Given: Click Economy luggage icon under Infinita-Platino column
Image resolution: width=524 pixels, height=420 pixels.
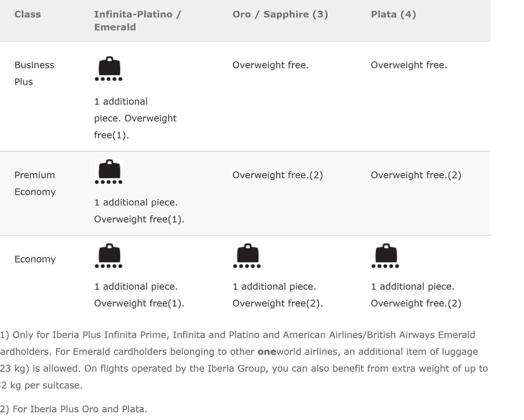Looking at the screenshot, I should pyautogui.click(x=109, y=255).
